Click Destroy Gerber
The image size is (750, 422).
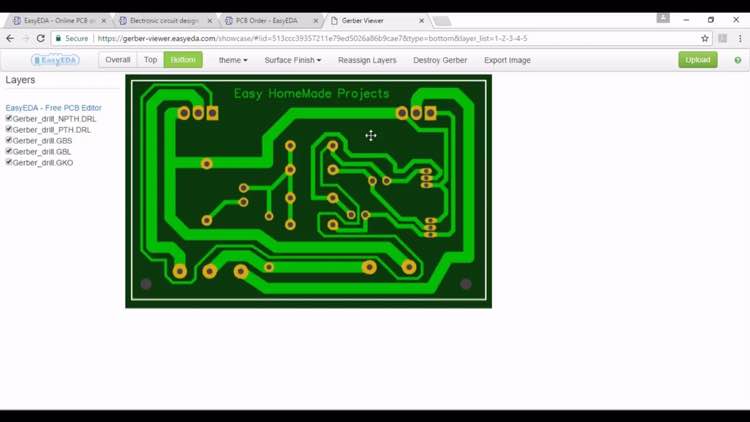(440, 60)
